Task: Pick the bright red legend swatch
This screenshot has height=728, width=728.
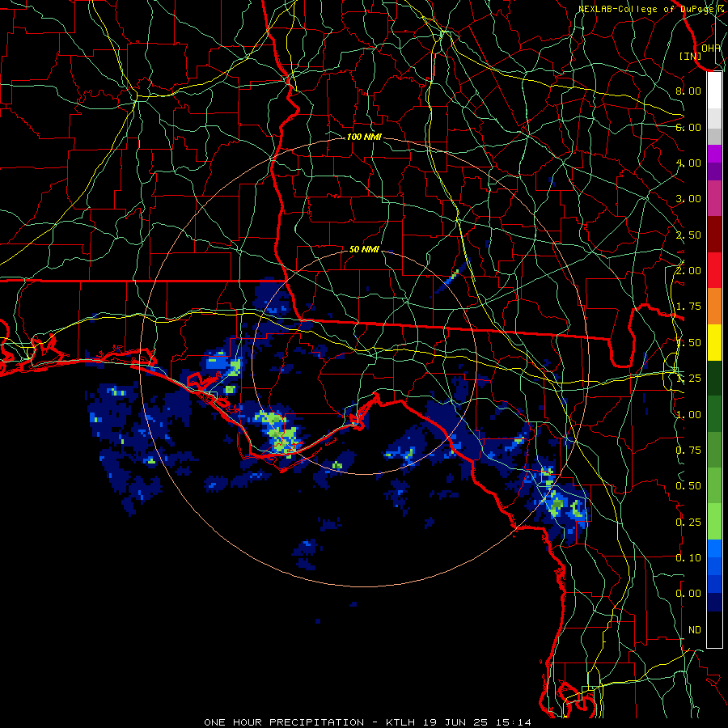Action: tap(714, 271)
